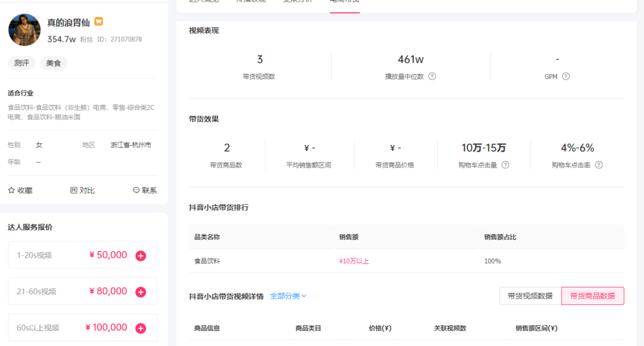
Task: Add 1-20s视频 service with plus icon
Action: tap(141, 255)
